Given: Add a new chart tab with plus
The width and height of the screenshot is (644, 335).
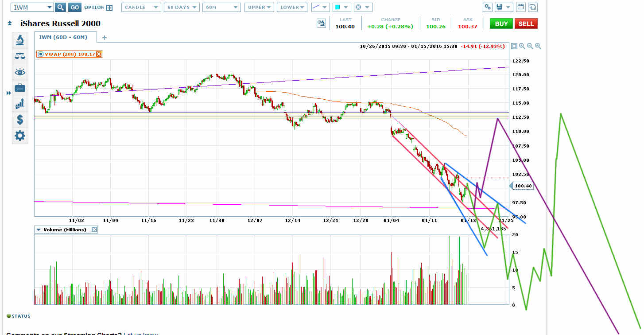Looking at the screenshot, I should tap(105, 38).
